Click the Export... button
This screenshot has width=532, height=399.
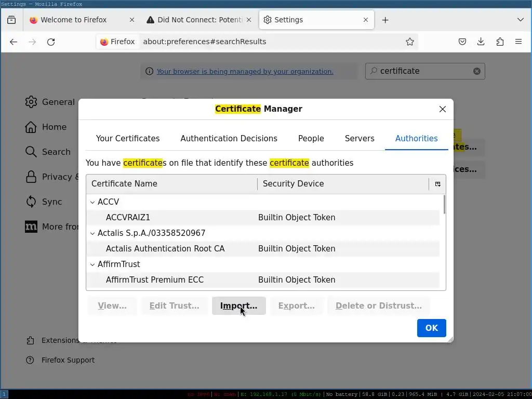click(x=296, y=305)
